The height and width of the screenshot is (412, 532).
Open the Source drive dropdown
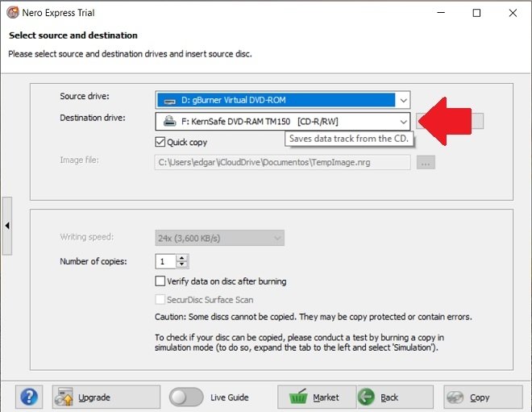(403, 101)
